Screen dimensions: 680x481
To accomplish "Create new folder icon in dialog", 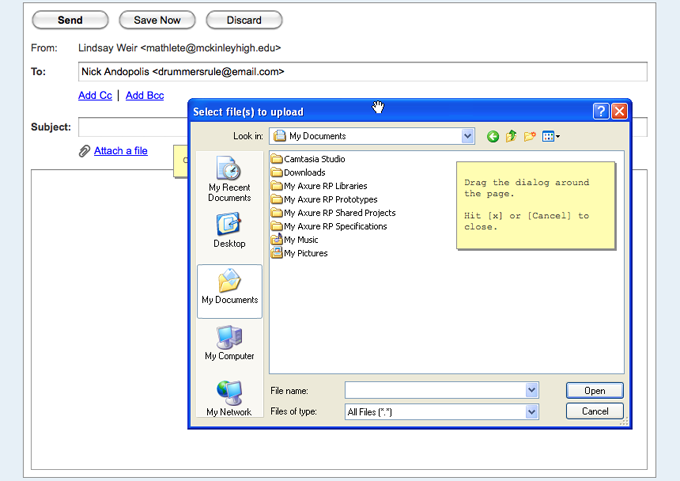I will pyautogui.click(x=530, y=137).
